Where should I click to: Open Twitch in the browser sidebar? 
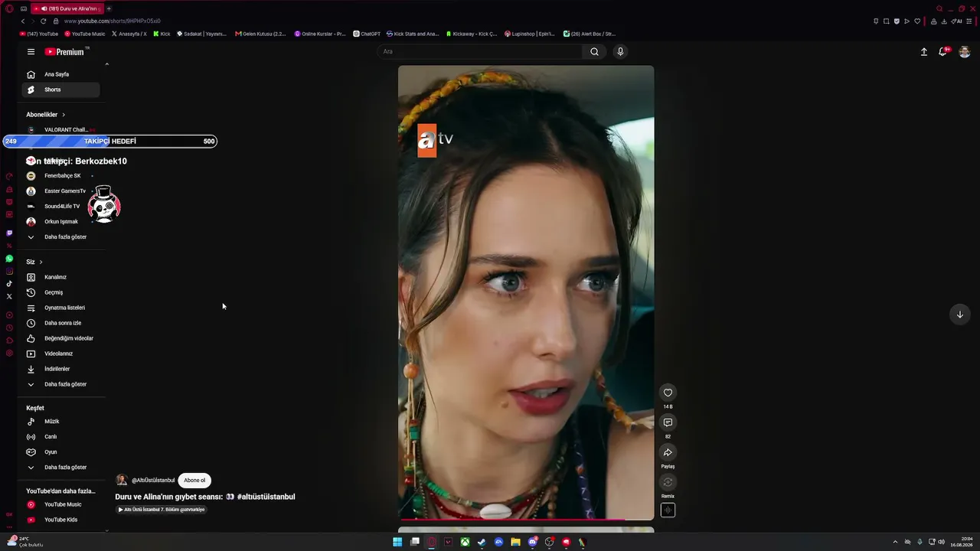9,233
